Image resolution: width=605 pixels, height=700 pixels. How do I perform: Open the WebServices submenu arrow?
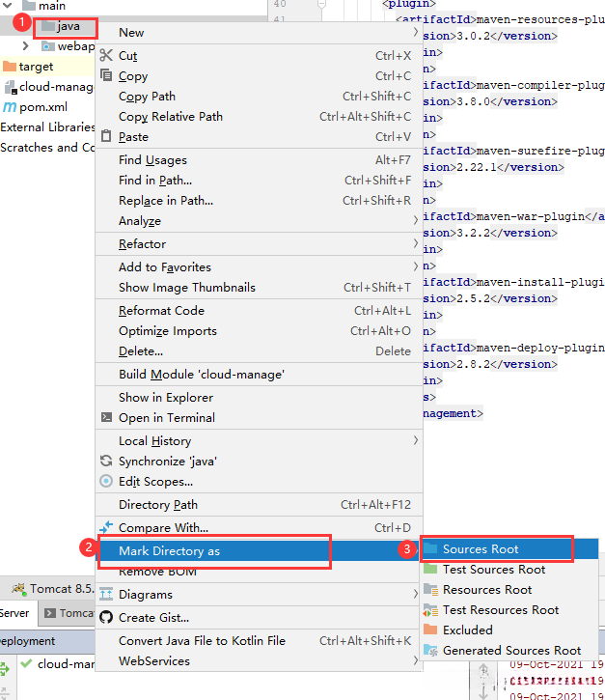click(415, 660)
